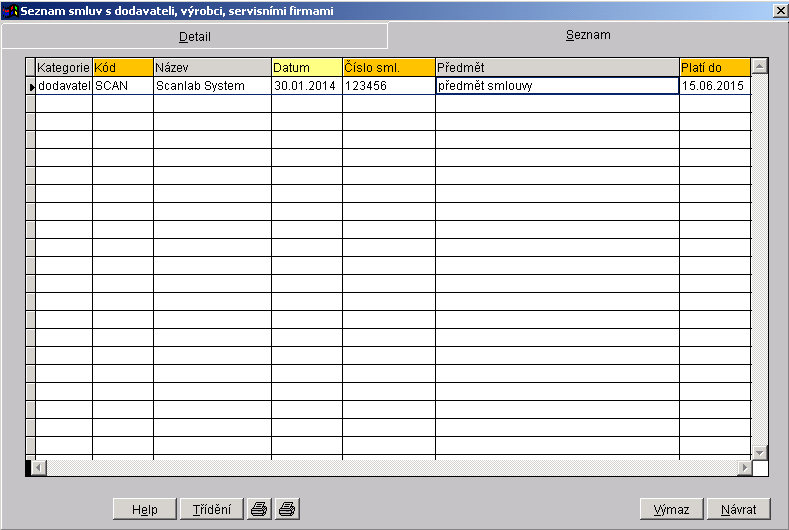Click the Číslo sml. column header

click(x=388, y=67)
